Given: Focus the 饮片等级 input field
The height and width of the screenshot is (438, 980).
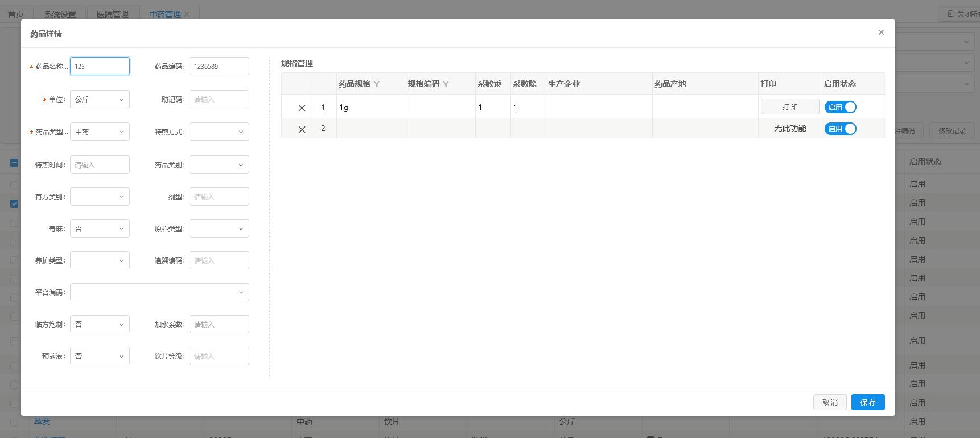Looking at the screenshot, I should (219, 356).
